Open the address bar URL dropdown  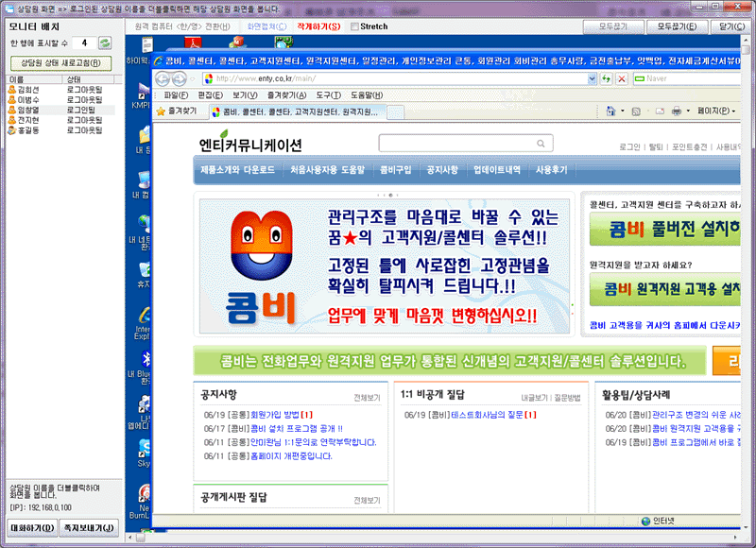pyautogui.click(x=592, y=78)
